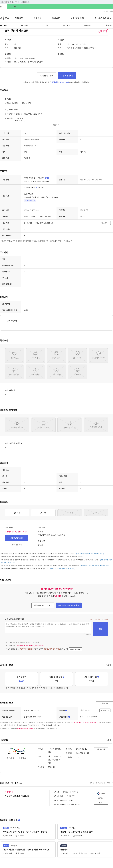Image resolution: width=113 pixels, height=868 pixels.
Task: Open the demesty.kocsc.or.kr link
Action: [x=30, y=646]
